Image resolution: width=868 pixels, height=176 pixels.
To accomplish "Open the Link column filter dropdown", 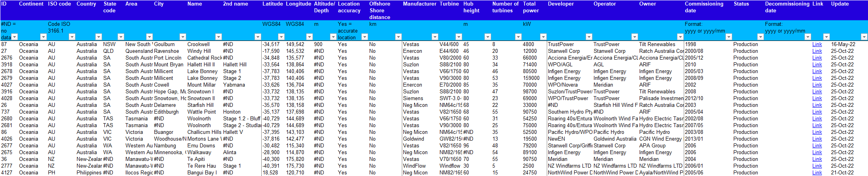I will click(x=826, y=37).
